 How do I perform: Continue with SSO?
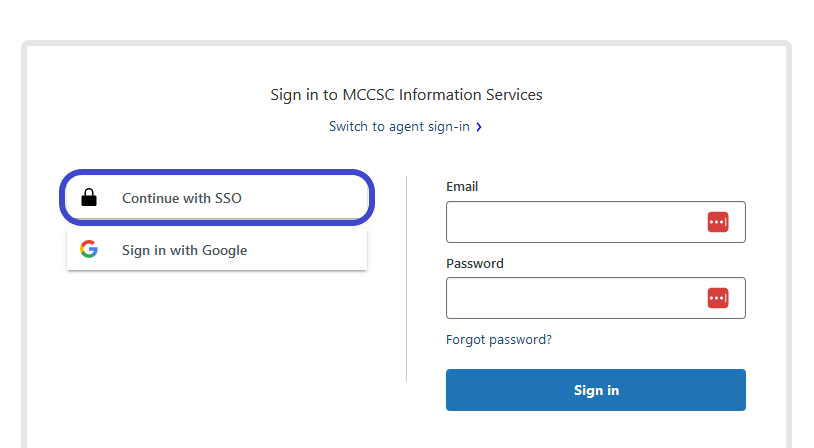217,198
